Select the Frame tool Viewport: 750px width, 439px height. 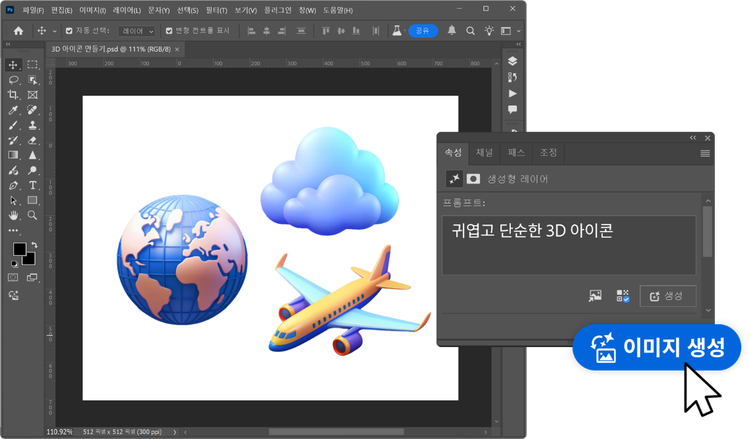point(33,95)
